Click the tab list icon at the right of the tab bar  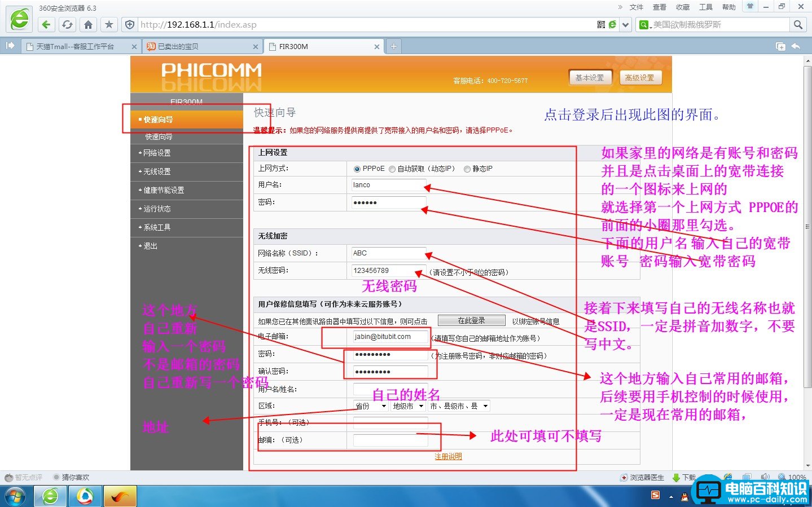[780, 46]
